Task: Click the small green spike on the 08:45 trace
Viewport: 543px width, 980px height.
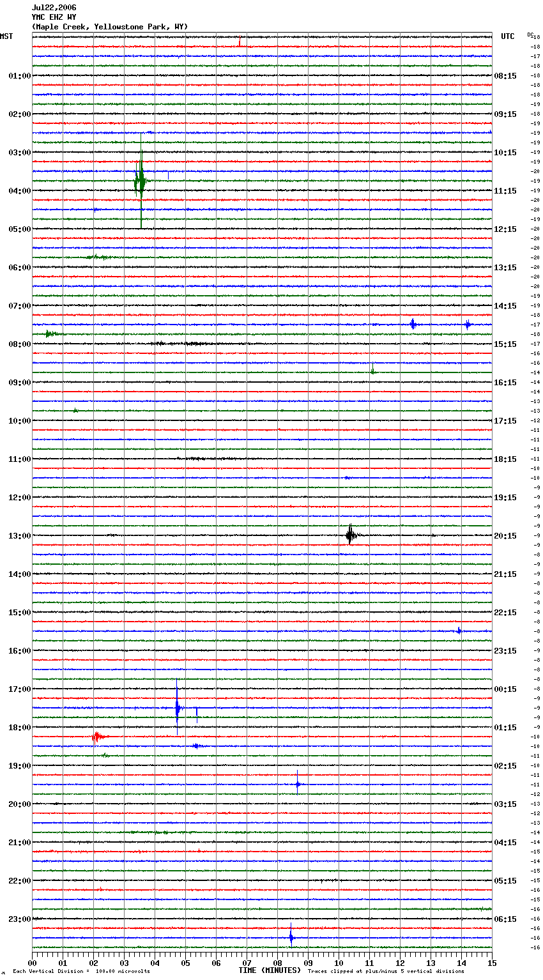Action: pos(372,369)
